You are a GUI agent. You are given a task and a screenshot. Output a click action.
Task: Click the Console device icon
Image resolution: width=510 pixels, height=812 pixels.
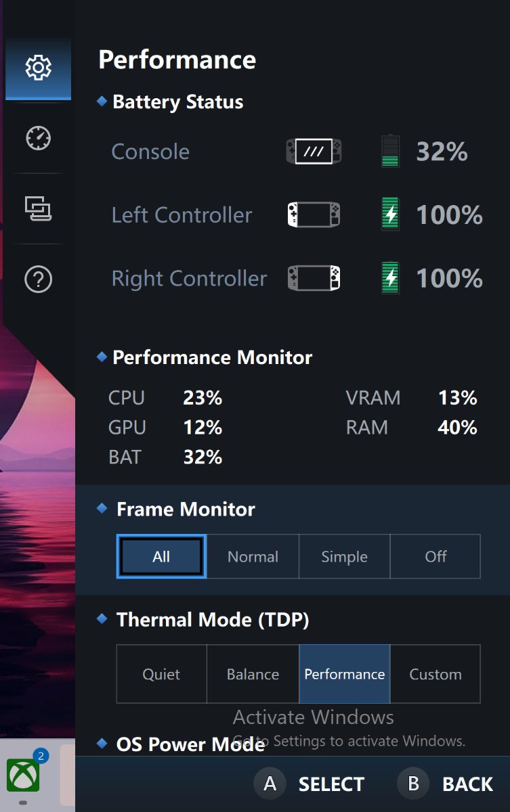coord(314,152)
